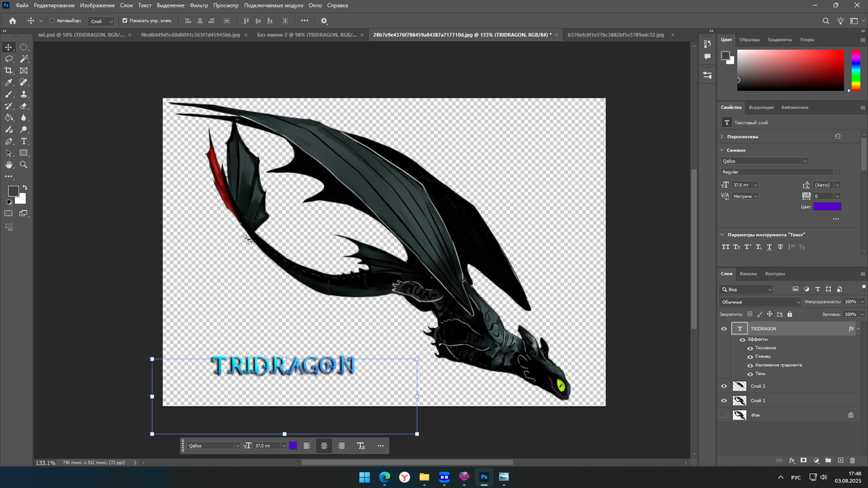Select the Lasso tool
868x488 pixels.
[x=9, y=59]
